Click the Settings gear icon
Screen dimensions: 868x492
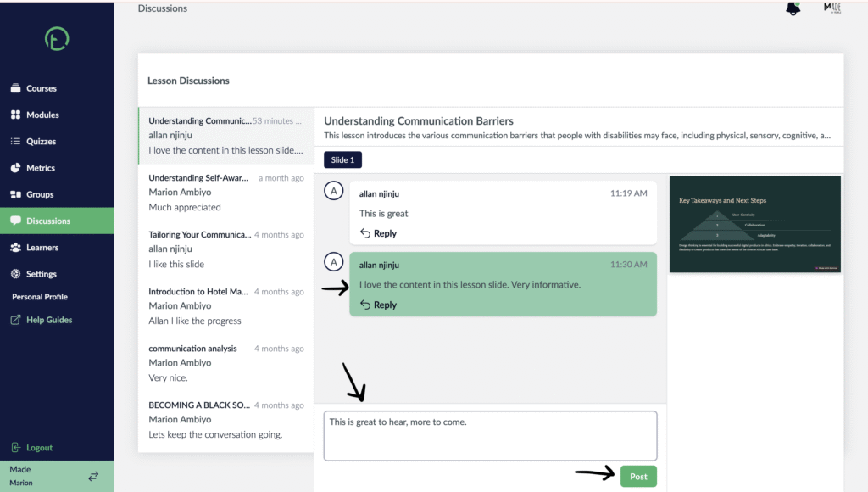click(15, 274)
